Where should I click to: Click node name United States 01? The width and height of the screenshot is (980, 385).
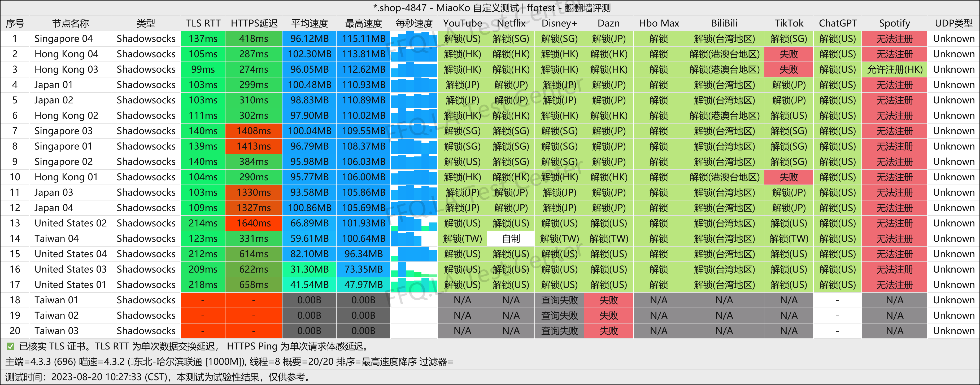70,285
